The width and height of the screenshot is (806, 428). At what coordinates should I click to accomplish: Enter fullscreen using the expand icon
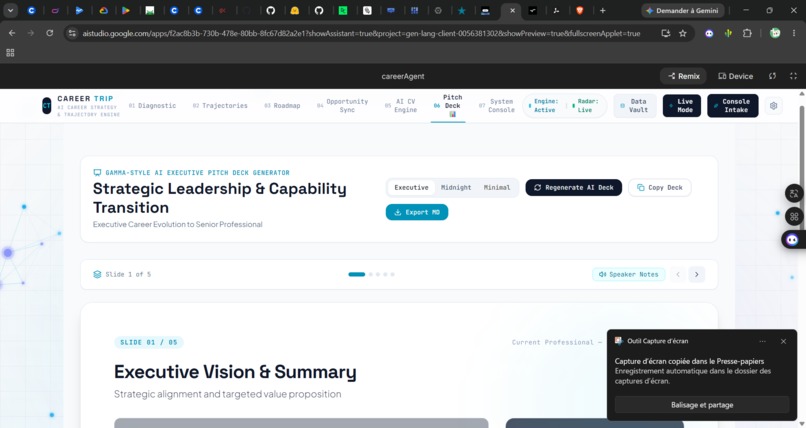point(793,76)
